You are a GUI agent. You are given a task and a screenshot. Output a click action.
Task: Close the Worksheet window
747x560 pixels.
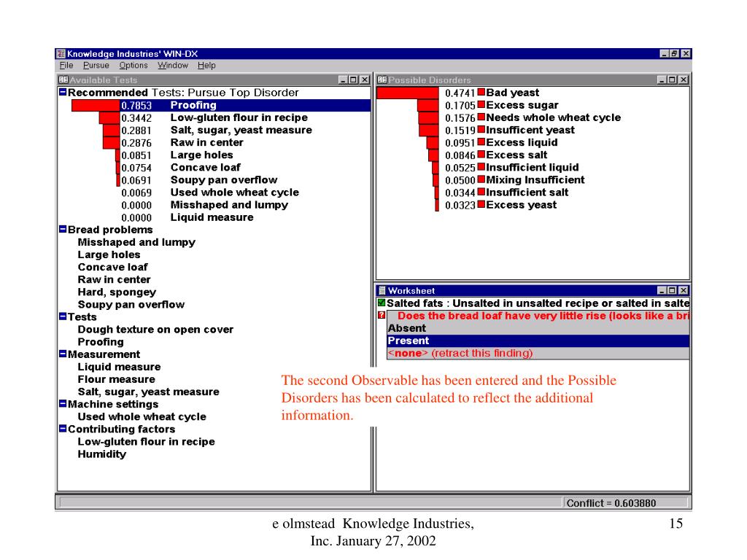coord(684,290)
